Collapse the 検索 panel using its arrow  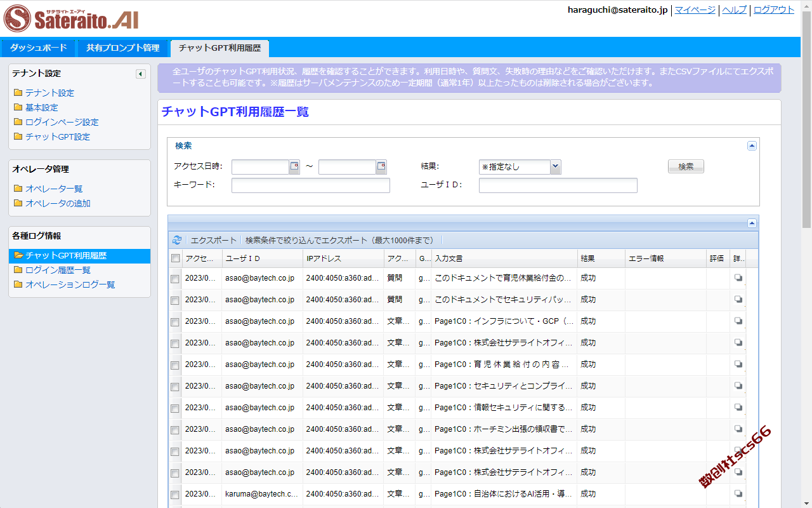coord(752,145)
